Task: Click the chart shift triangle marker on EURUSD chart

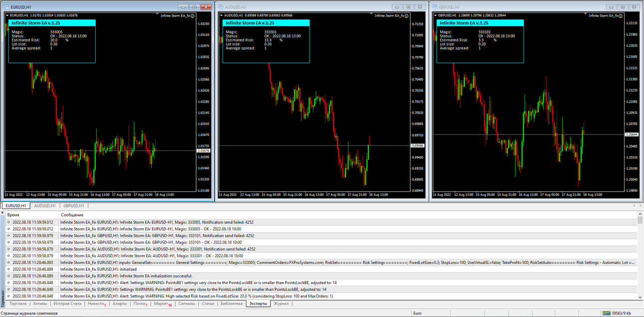Action: click(x=158, y=14)
